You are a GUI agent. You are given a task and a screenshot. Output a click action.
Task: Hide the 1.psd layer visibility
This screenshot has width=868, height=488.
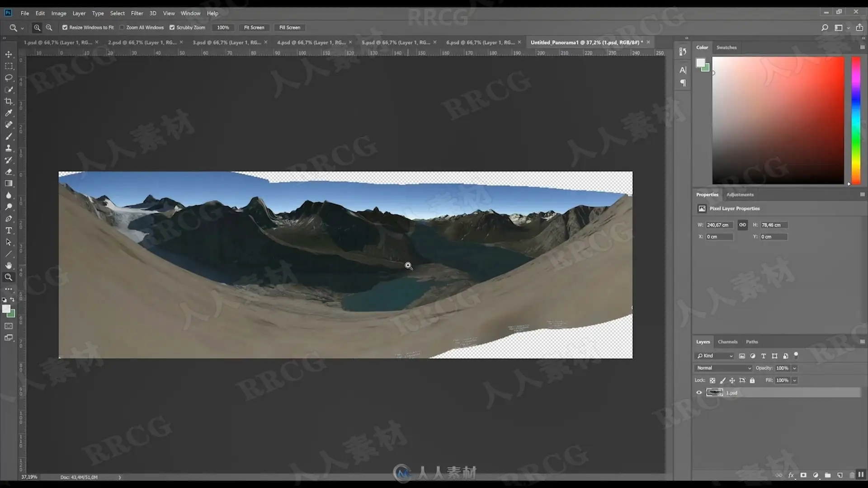coord(699,393)
